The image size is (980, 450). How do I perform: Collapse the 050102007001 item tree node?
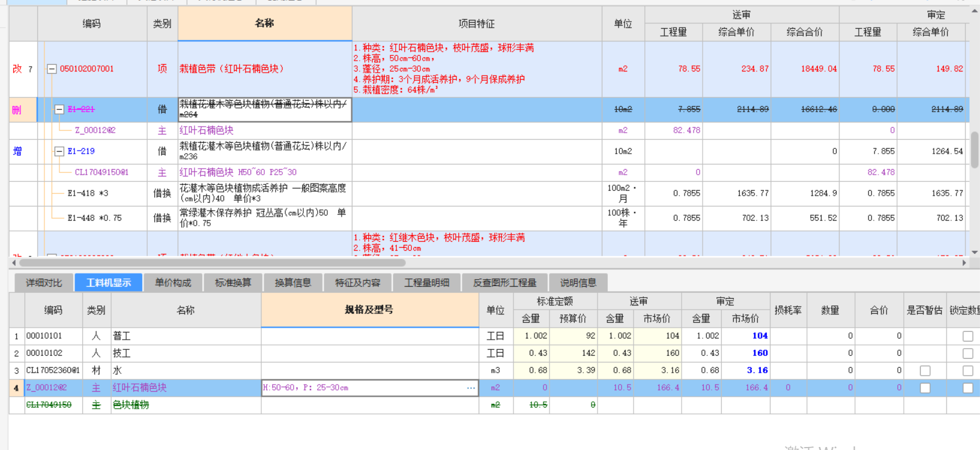pyautogui.click(x=52, y=69)
